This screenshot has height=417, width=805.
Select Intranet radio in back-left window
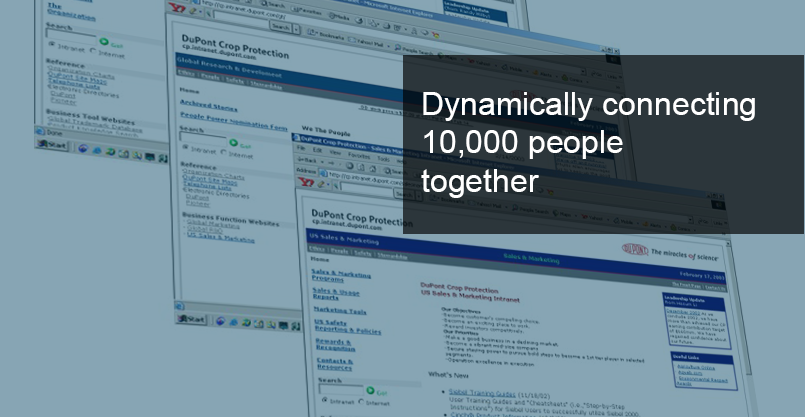point(51,44)
